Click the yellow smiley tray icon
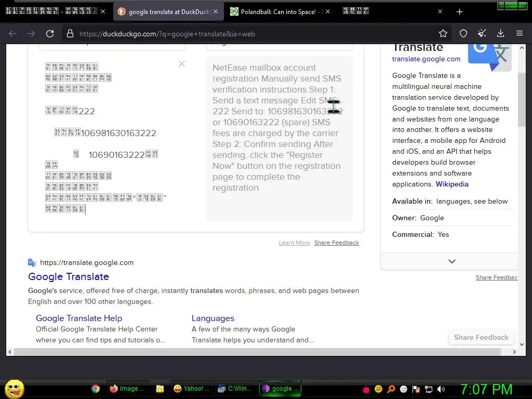532x399 pixels. 378,389
